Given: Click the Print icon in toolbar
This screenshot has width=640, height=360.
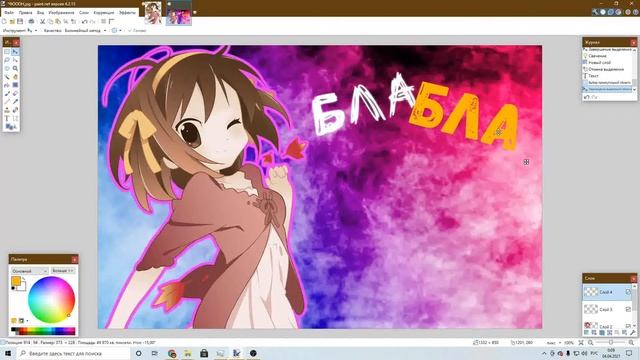Looking at the screenshot, I should 31,21.
